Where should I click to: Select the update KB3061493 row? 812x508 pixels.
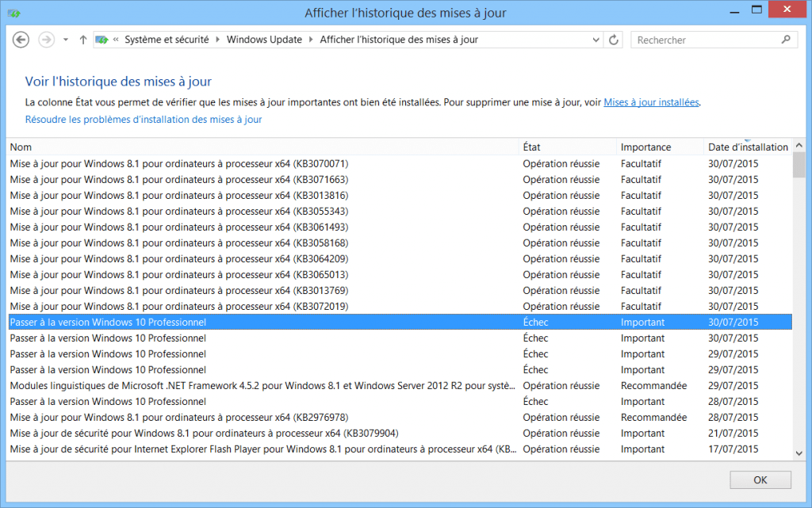pos(400,227)
